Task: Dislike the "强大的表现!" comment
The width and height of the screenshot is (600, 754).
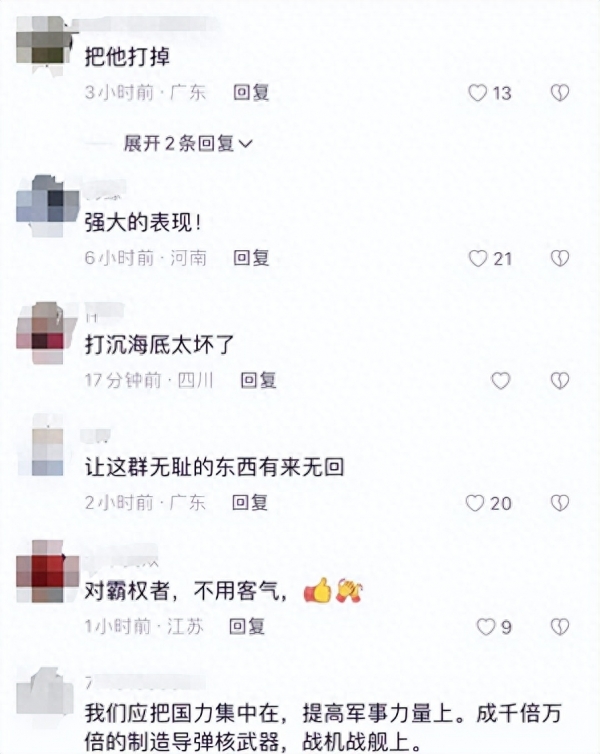Action: point(560,259)
